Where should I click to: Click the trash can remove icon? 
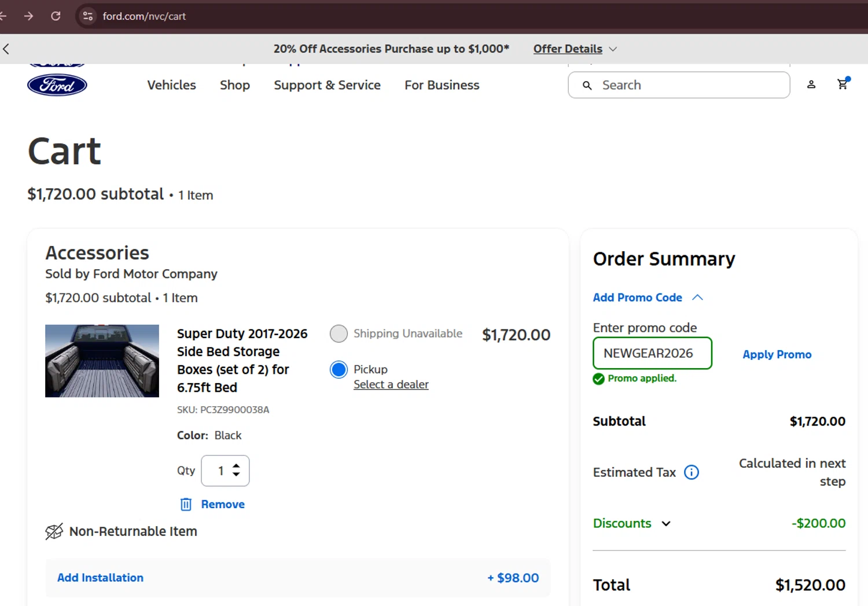tap(186, 505)
